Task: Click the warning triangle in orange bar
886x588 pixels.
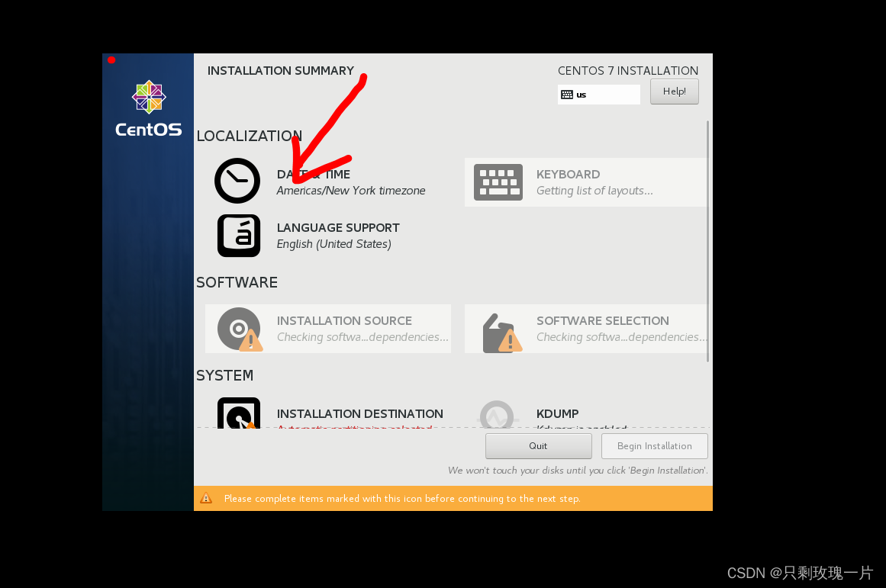Action: click(x=206, y=498)
